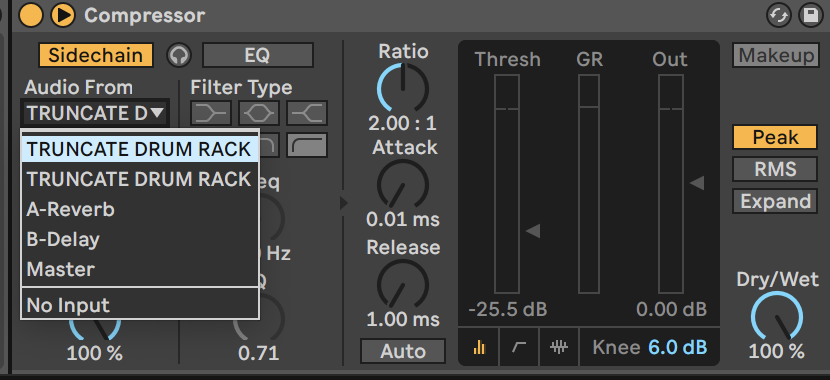Screen dimensions: 830x380
Task: Select RMS detection mode
Action: tap(775, 169)
